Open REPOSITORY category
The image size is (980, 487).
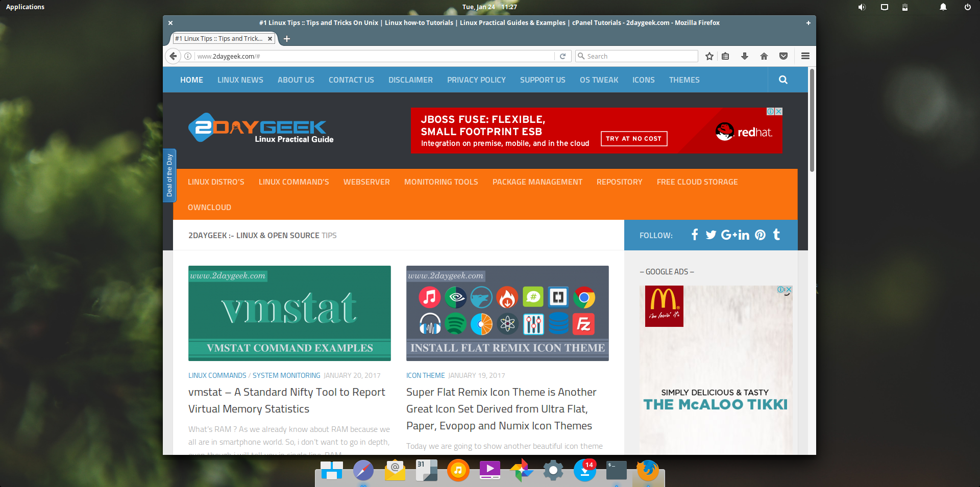point(619,182)
